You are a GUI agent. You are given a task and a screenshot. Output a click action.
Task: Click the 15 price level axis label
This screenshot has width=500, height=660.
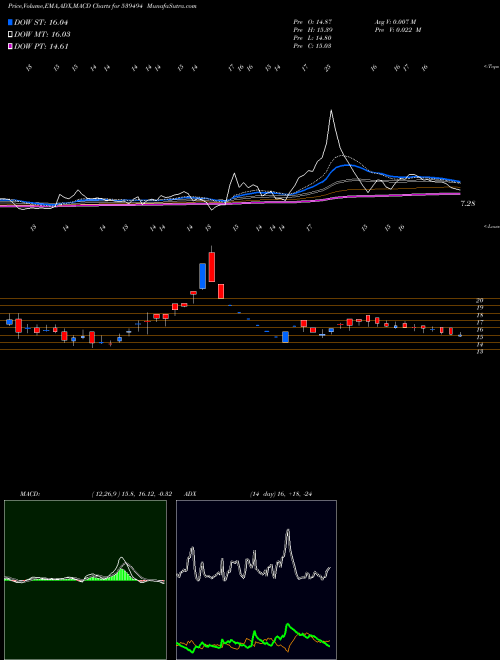[x=479, y=337]
